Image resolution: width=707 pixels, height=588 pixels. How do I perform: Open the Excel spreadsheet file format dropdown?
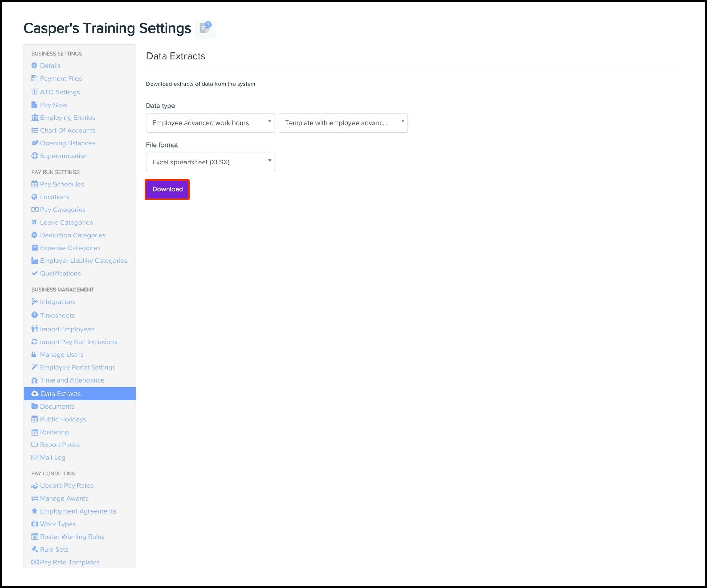(x=210, y=162)
